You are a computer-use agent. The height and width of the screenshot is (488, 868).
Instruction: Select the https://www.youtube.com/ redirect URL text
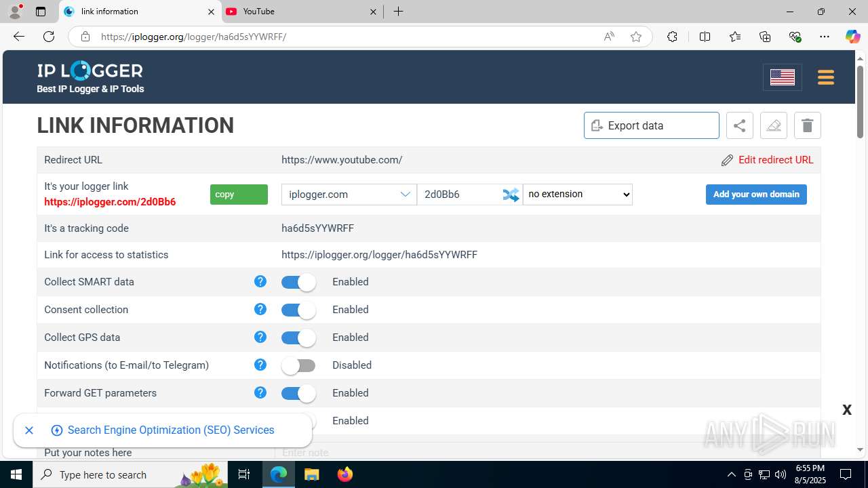(x=342, y=160)
